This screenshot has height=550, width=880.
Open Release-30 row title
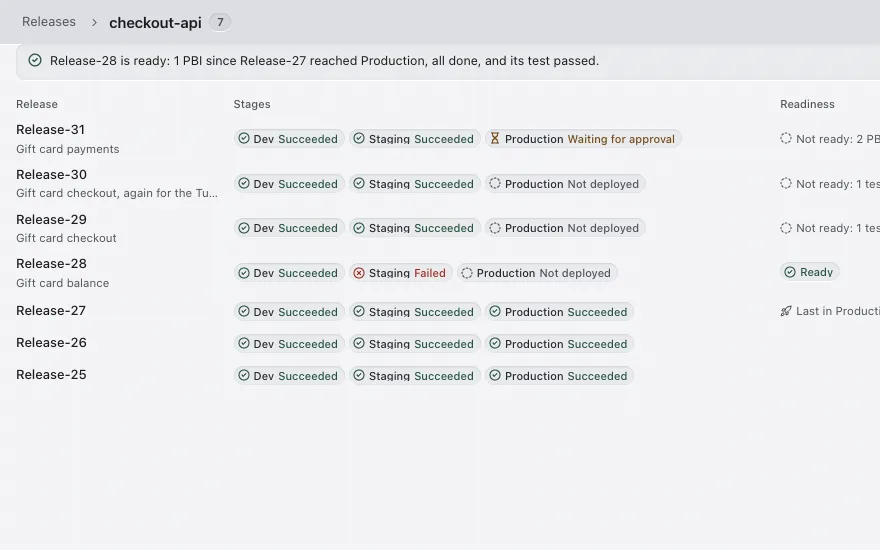click(x=51, y=175)
